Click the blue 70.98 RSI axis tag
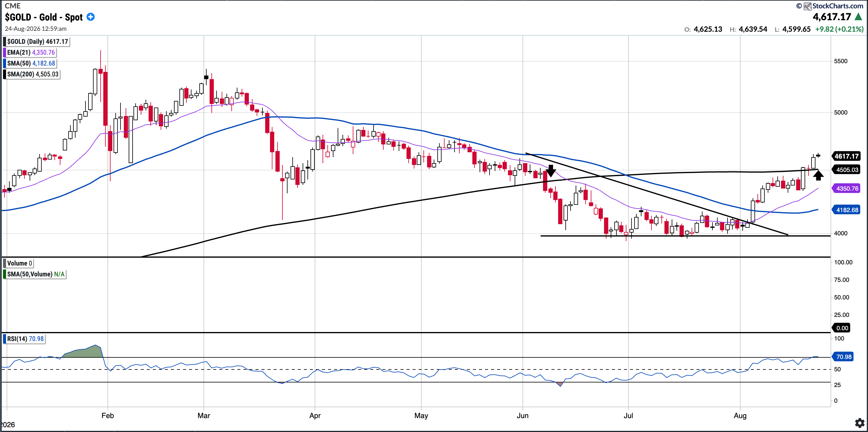Screen dimensions: 868x432 coord(843,356)
